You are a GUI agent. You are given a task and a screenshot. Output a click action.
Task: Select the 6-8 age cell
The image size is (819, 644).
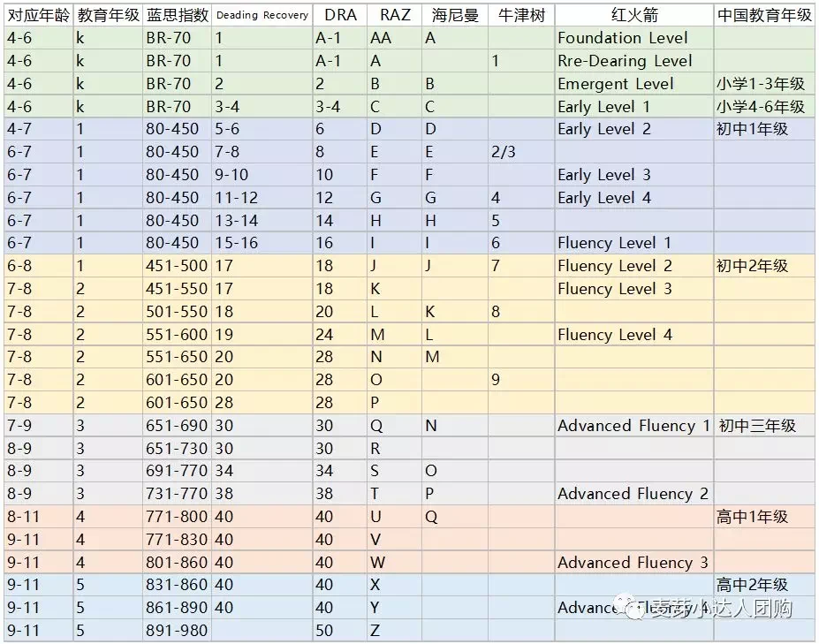click(38, 266)
